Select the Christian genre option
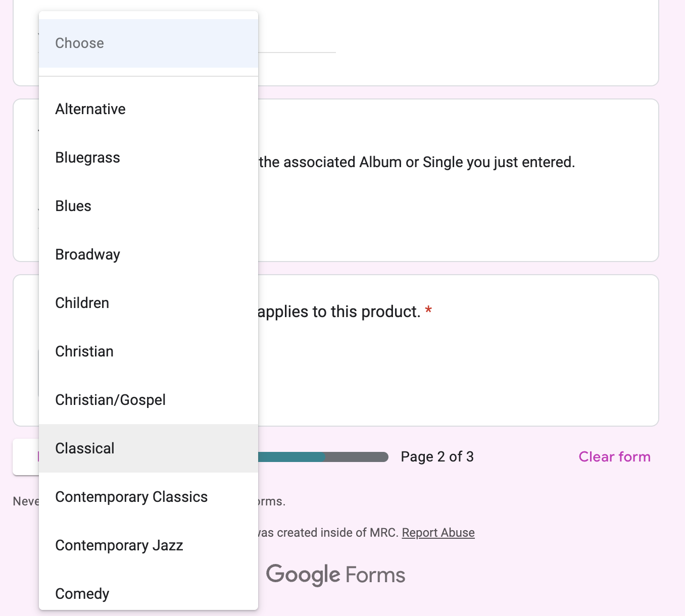685x616 pixels. coord(149,351)
